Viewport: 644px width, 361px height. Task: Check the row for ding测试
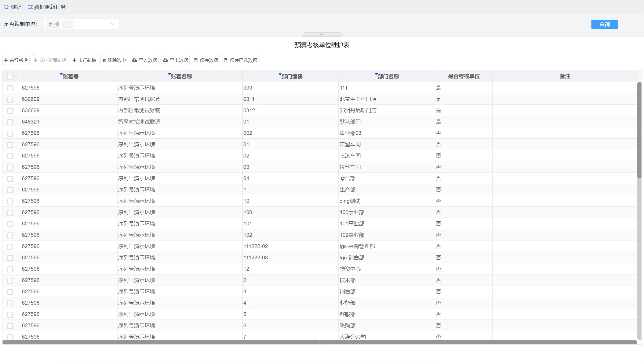[x=10, y=201]
